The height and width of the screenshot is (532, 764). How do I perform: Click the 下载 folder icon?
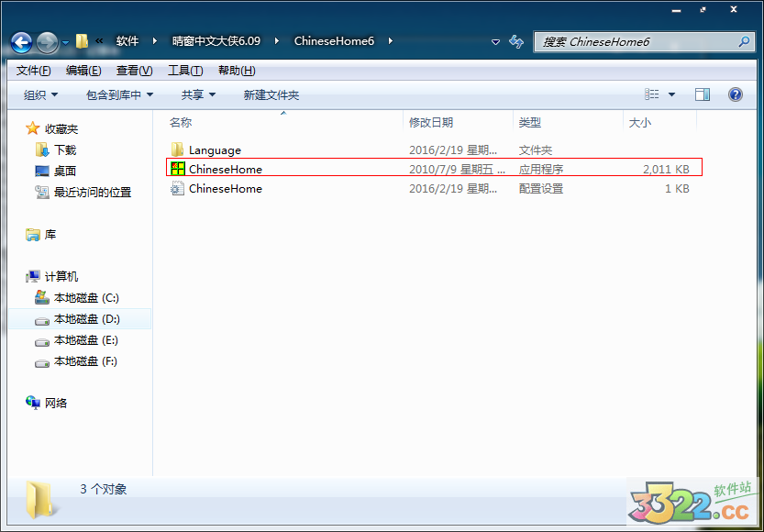pos(42,150)
